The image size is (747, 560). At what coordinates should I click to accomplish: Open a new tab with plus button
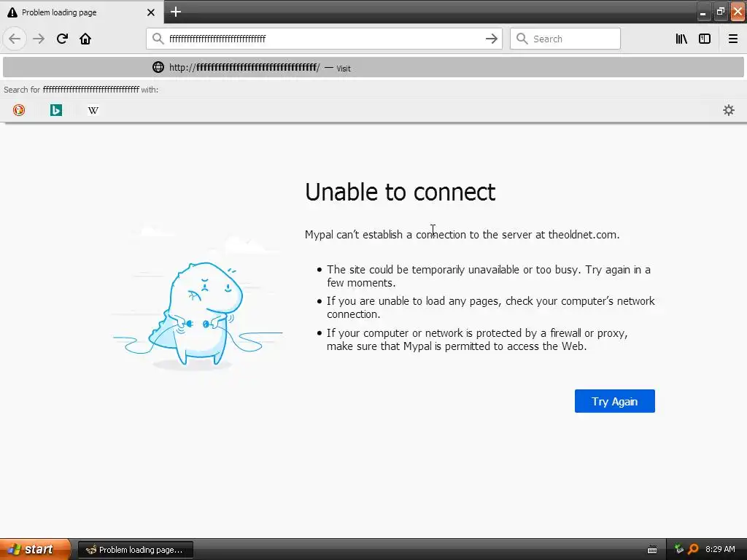click(176, 12)
